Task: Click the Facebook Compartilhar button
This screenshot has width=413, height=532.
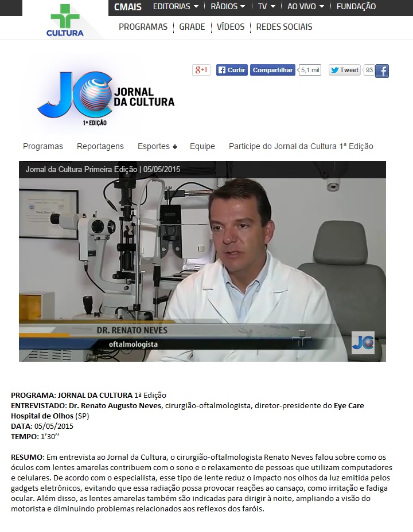Action: 273,70
